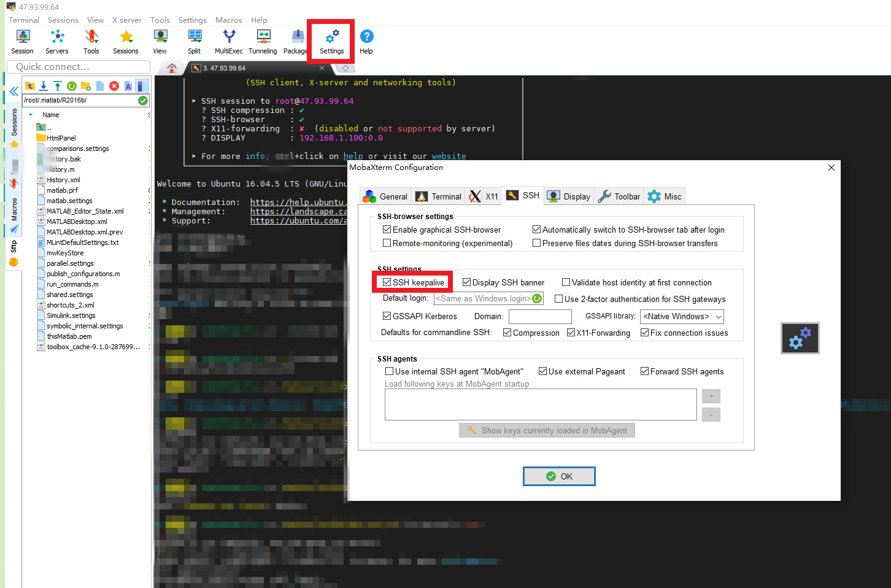Open the Help toolbar icon

pos(366,42)
